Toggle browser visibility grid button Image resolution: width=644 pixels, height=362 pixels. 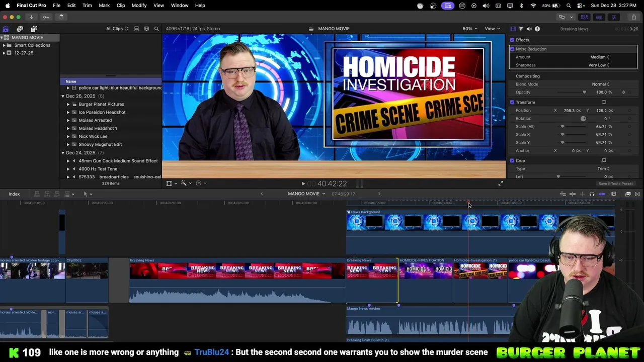tap(584, 17)
